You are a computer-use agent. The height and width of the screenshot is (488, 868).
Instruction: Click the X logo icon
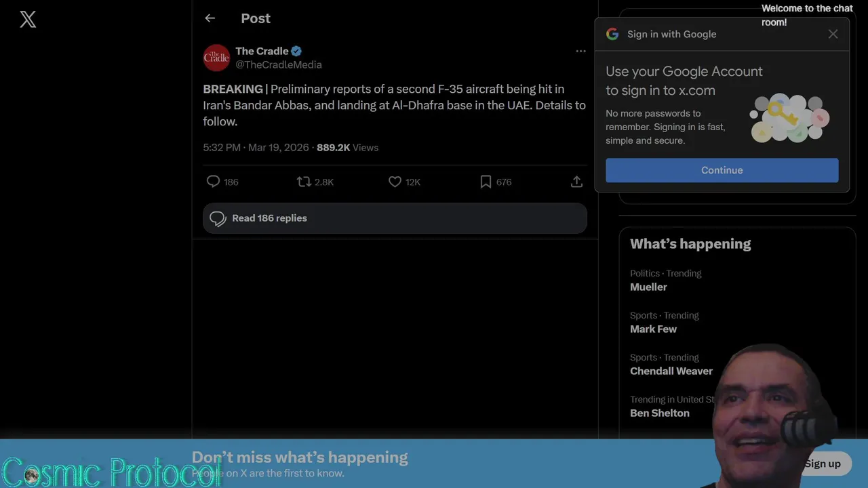point(28,19)
